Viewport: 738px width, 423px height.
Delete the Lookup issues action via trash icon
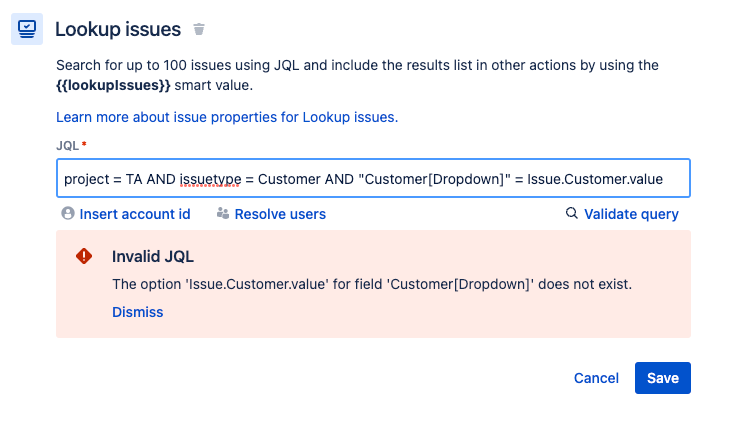tap(199, 30)
